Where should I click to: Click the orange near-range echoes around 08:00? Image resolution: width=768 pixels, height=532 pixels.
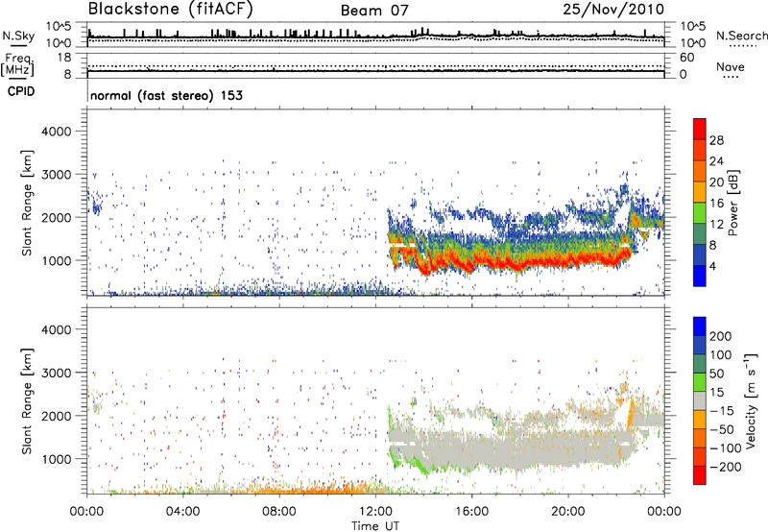[x=279, y=489]
